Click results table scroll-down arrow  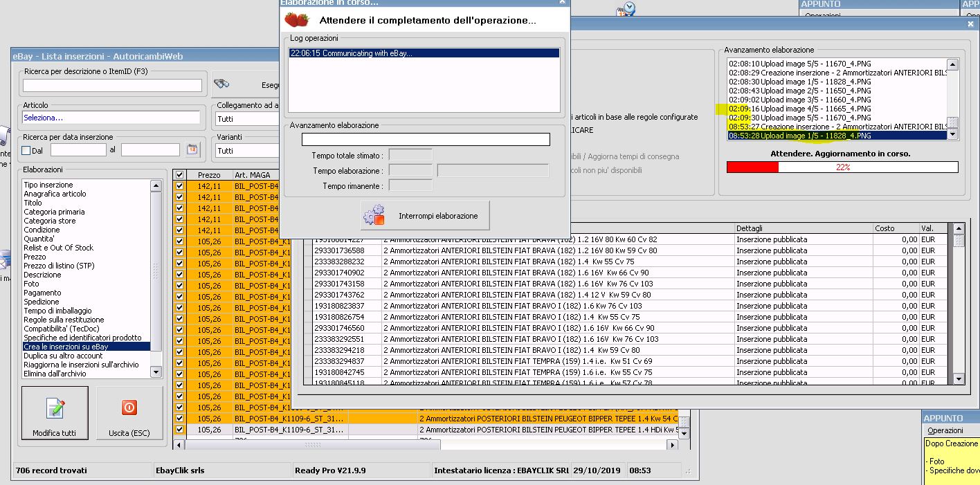(x=959, y=379)
